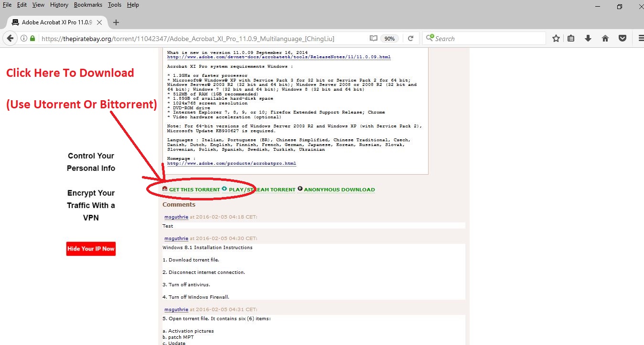The height and width of the screenshot is (345, 644).
Task: Toggle Reader View icon in address bar
Action: click(374, 39)
